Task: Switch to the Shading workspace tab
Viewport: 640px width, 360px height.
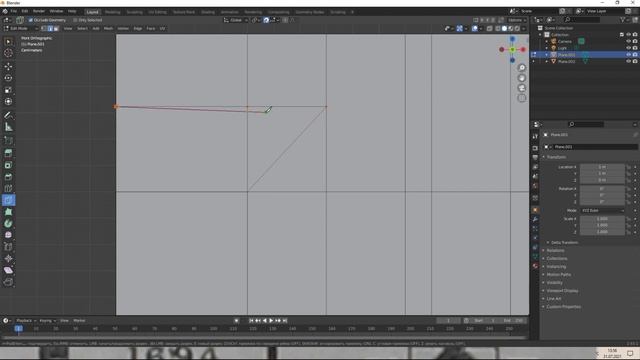Action: pyautogui.click(x=208, y=12)
